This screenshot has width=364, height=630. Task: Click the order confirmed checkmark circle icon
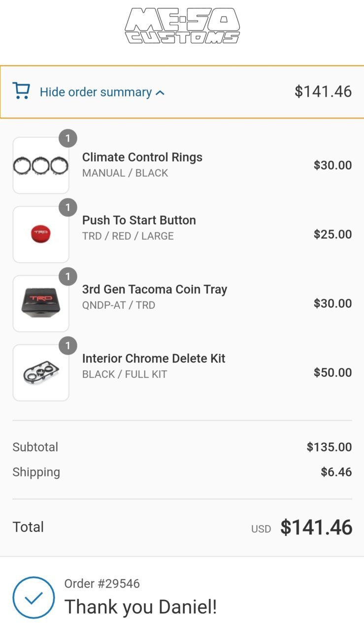coord(33,597)
